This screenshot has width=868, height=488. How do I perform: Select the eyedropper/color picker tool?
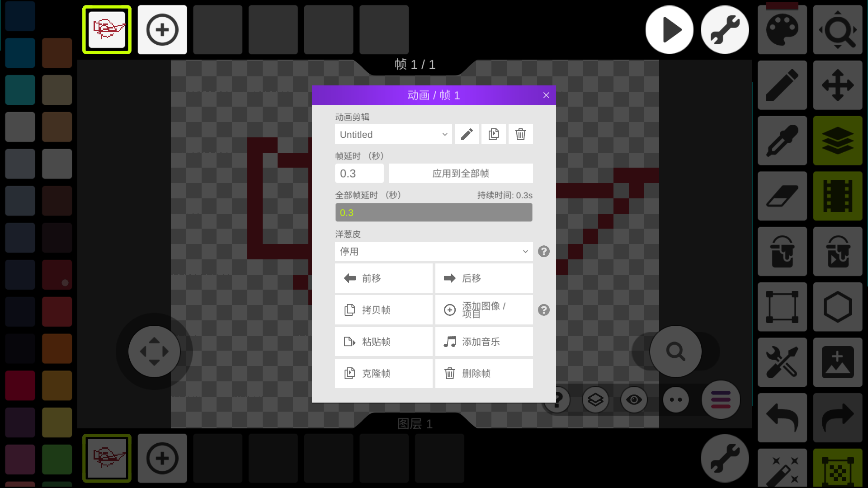coord(782,140)
